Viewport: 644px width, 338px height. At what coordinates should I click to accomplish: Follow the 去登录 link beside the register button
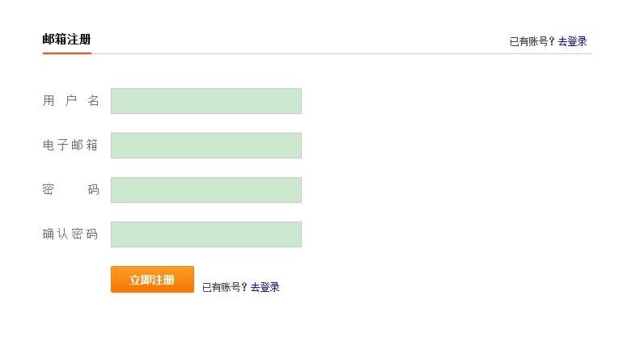click(x=265, y=287)
